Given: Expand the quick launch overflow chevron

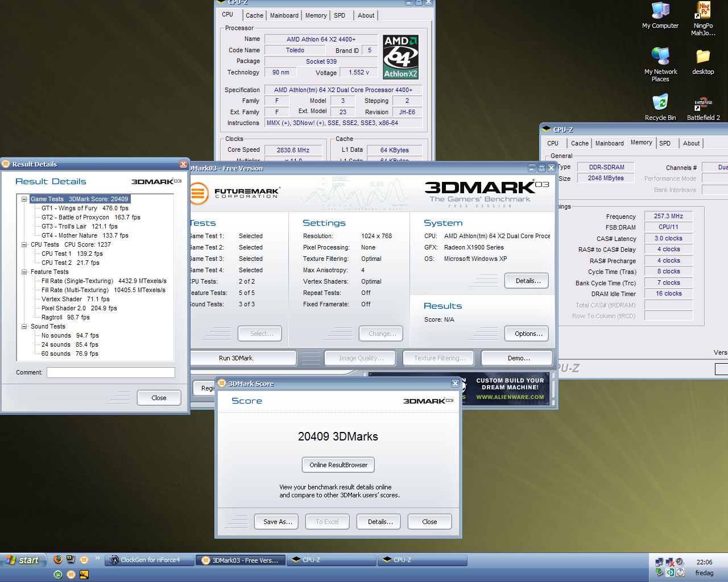Looking at the screenshot, I should click(97, 559).
